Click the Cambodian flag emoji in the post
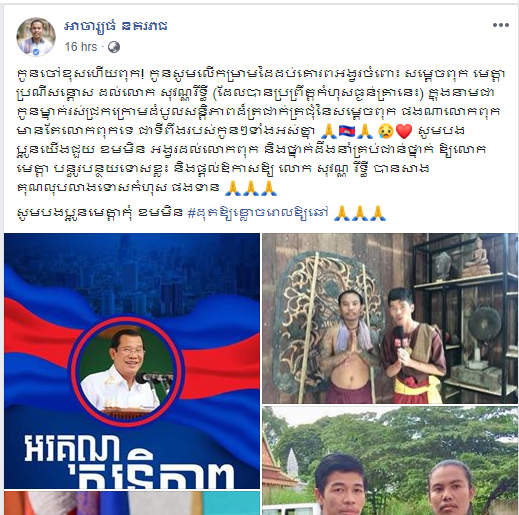 (347, 130)
